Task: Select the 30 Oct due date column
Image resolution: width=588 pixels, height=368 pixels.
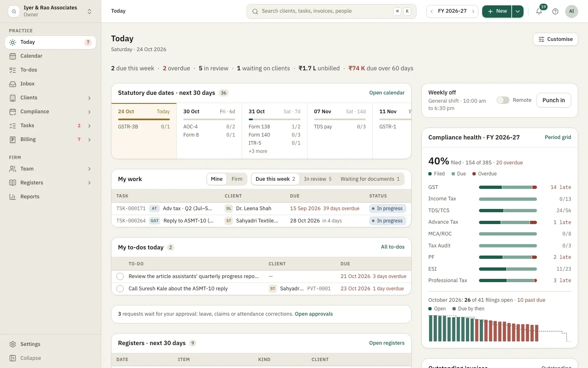Action: click(209, 131)
